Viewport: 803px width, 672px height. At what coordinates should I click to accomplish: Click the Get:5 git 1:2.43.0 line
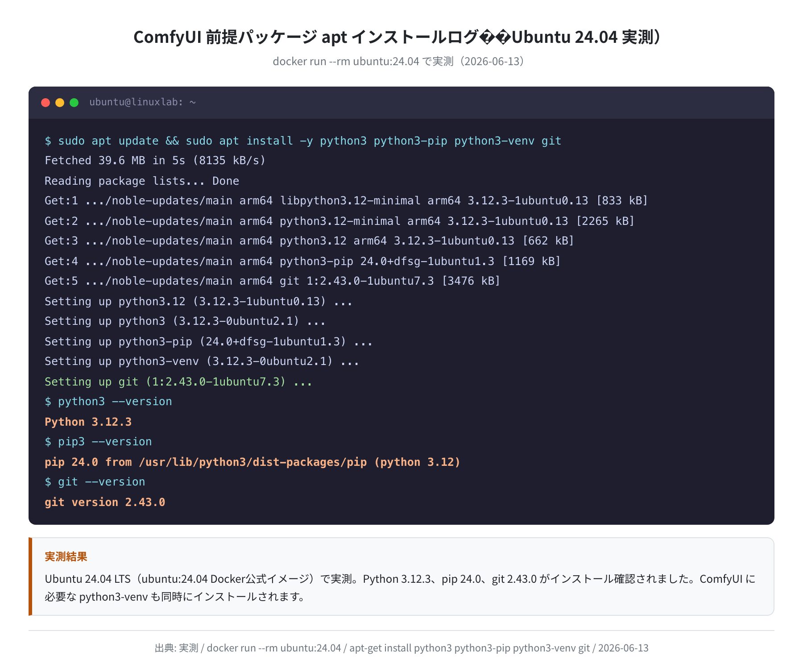point(273,281)
